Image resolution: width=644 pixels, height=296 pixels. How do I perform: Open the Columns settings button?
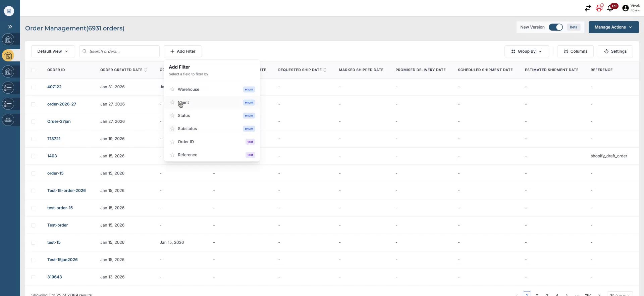click(575, 51)
